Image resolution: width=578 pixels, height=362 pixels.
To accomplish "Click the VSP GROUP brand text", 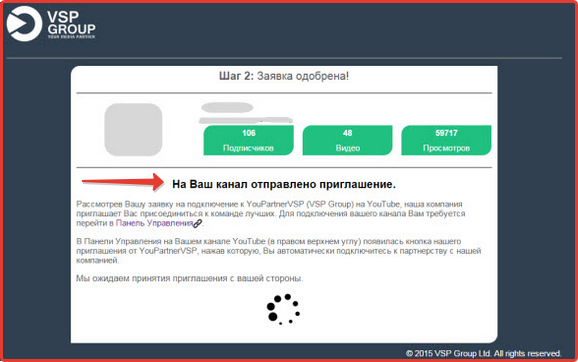I will coord(71,24).
